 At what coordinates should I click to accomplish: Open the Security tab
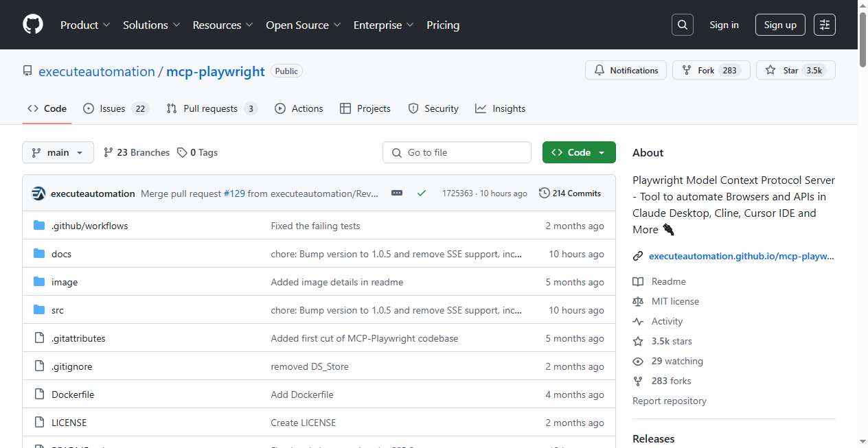coord(433,108)
